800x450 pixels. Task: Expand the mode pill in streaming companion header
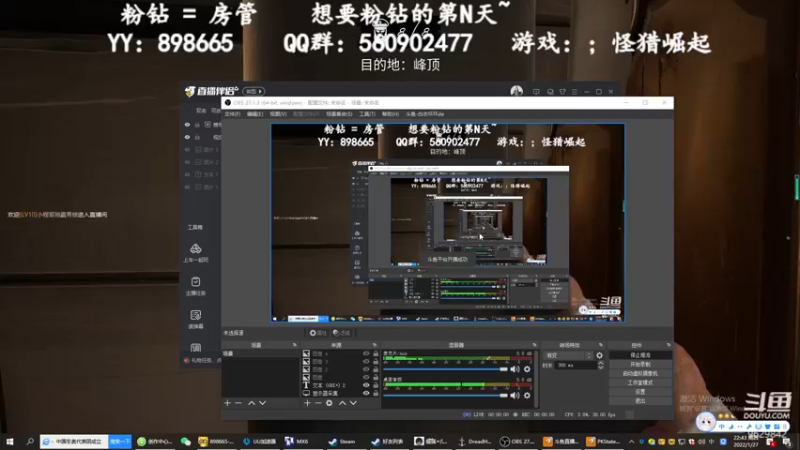254,91
